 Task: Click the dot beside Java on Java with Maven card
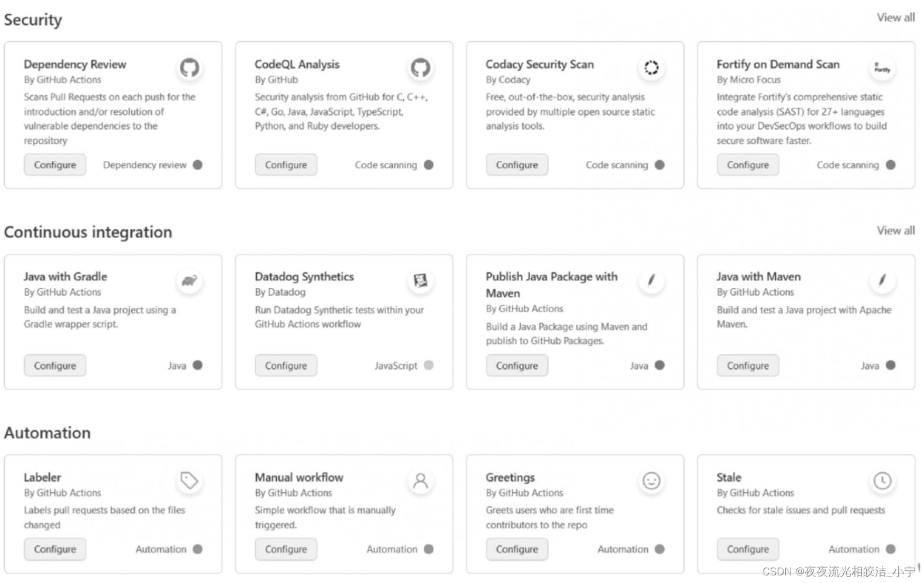[891, 365]
